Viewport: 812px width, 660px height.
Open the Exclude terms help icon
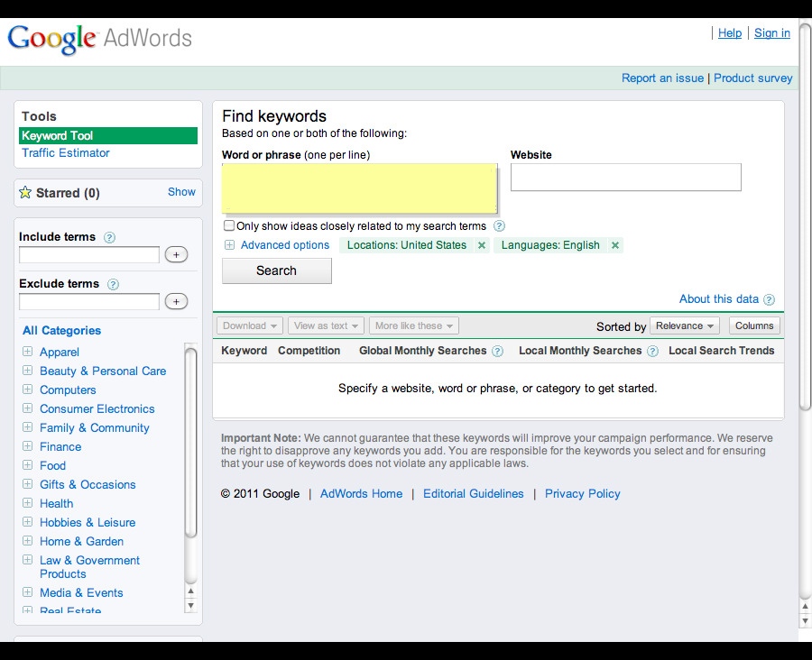click(x=113, y=284)
